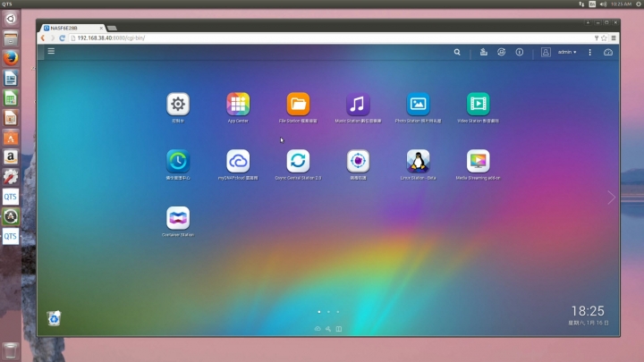Open the volume indicator in top panel
644x362 pixels.
pyautogui.click(x=603, y=4)
